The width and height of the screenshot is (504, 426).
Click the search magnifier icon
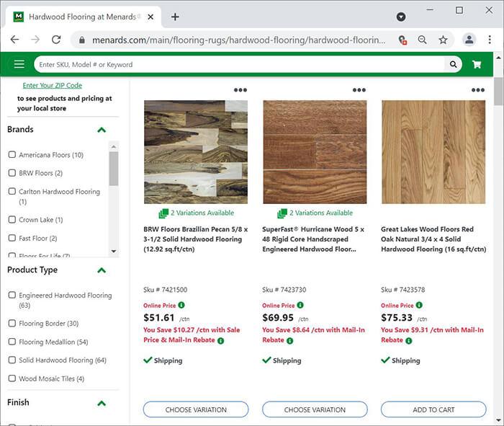pos(453,64)
